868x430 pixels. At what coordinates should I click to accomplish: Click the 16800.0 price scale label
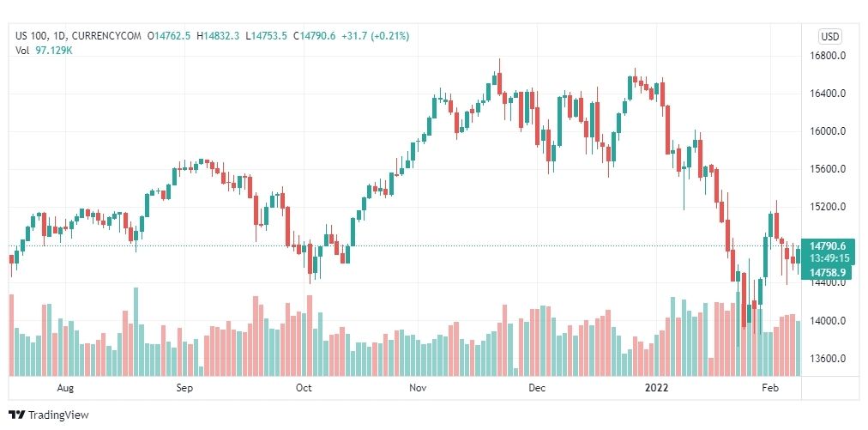coord(827,56)
